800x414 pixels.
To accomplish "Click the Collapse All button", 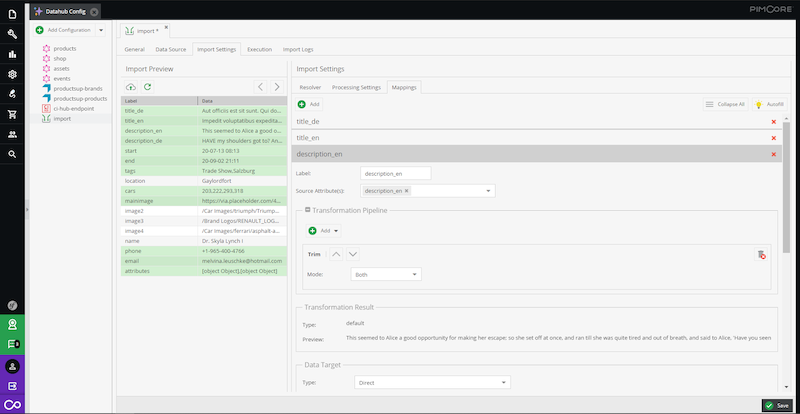I will [x=726, y=104].
